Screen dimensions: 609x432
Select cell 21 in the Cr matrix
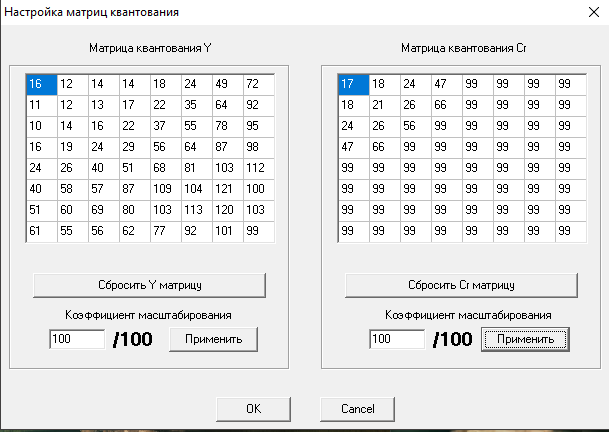[x=385, y=106]
